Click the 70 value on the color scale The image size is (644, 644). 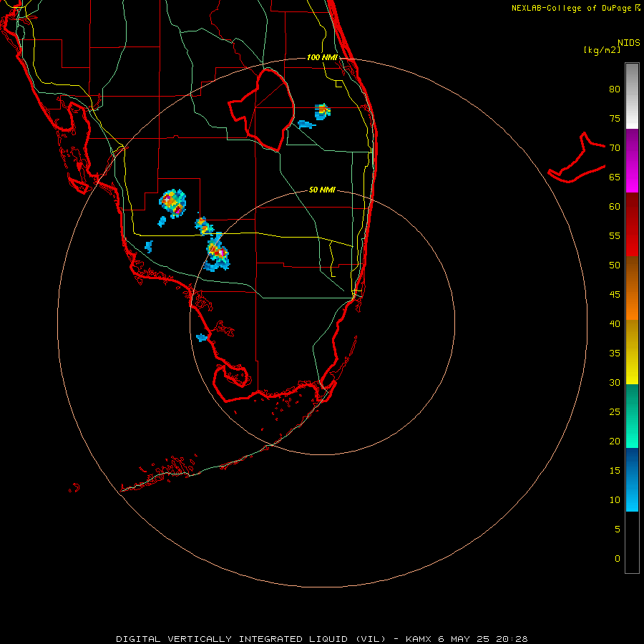pyautogui.click(x=615, y=148)
